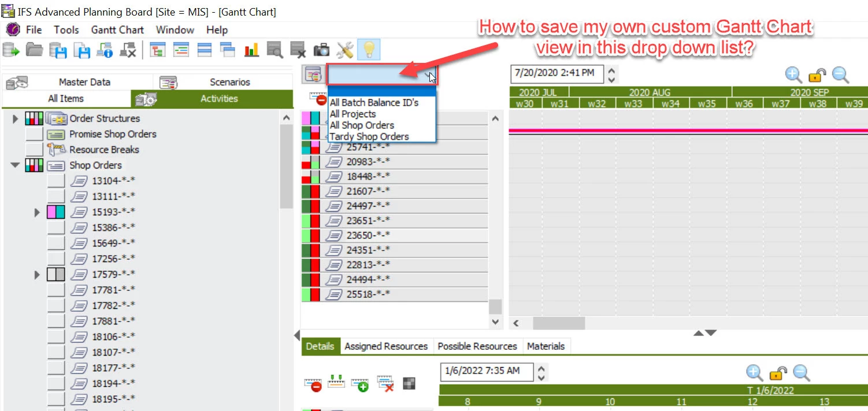The height and width of the screenshot is (411, 868).
Task: Open settings with wrench and screwdriver icon
Action: point(344,50)
